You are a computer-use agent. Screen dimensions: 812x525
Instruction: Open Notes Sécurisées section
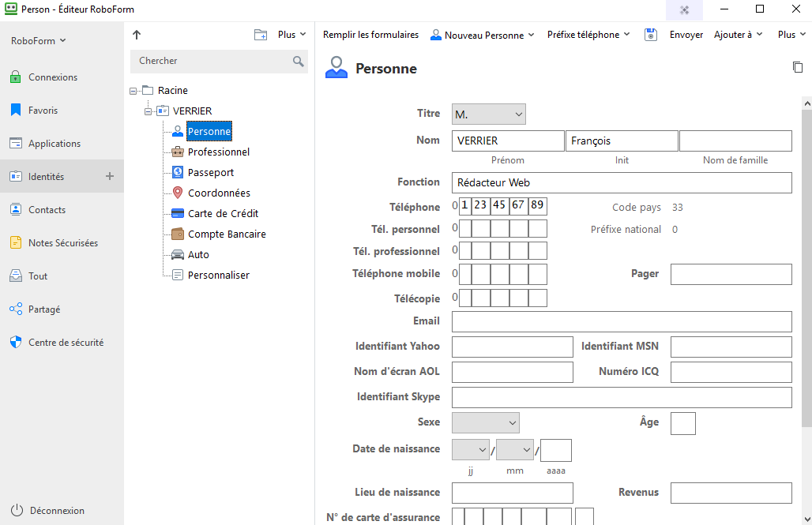pos(54,243)
